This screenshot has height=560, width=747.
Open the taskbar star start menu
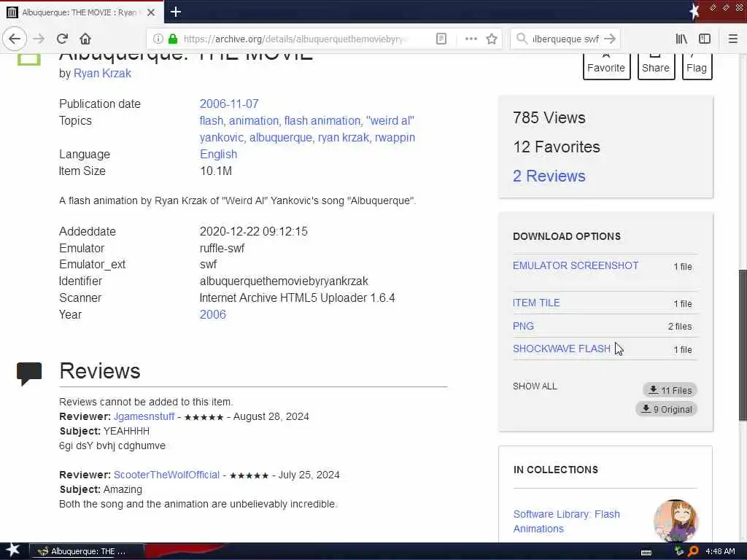[12, 551]
